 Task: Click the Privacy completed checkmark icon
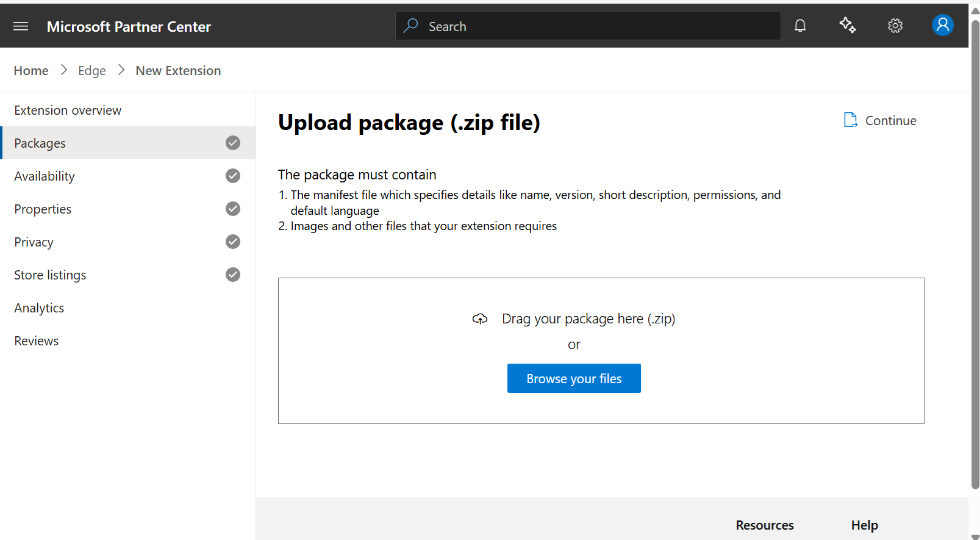[x=233, y=242]
